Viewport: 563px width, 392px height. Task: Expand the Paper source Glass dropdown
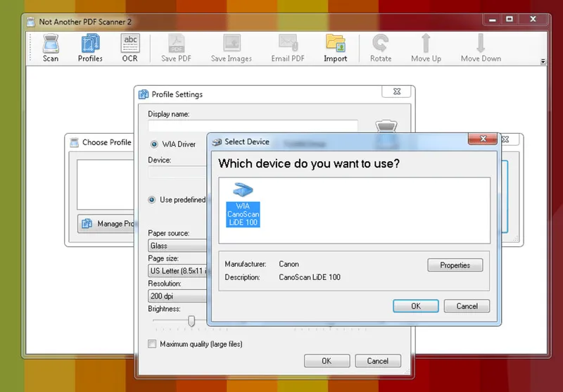click(177, 246)
